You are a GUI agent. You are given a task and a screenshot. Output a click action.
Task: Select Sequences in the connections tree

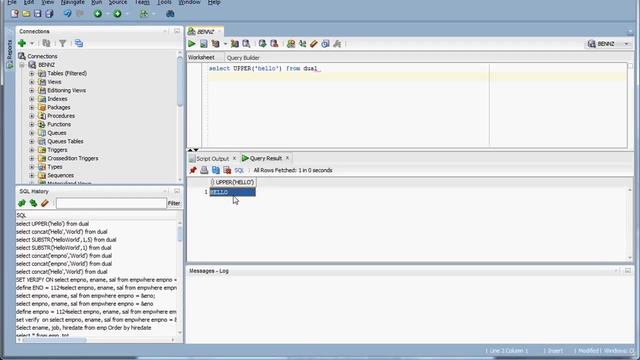click(60, 176)
